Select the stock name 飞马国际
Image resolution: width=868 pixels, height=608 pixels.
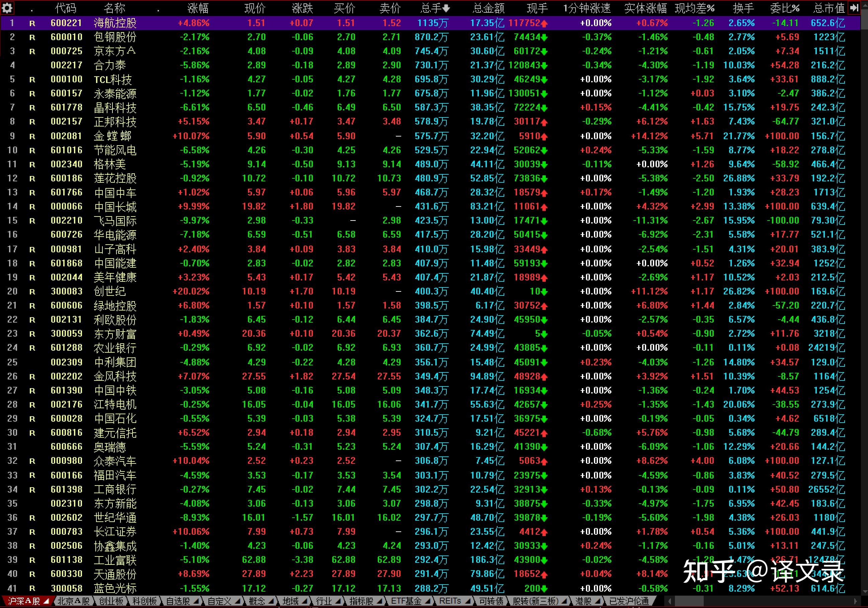coord(115,221)
